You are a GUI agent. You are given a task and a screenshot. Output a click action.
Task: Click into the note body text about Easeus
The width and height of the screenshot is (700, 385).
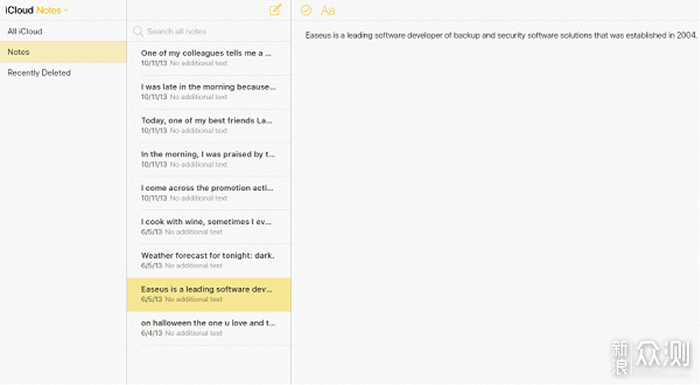501,35
